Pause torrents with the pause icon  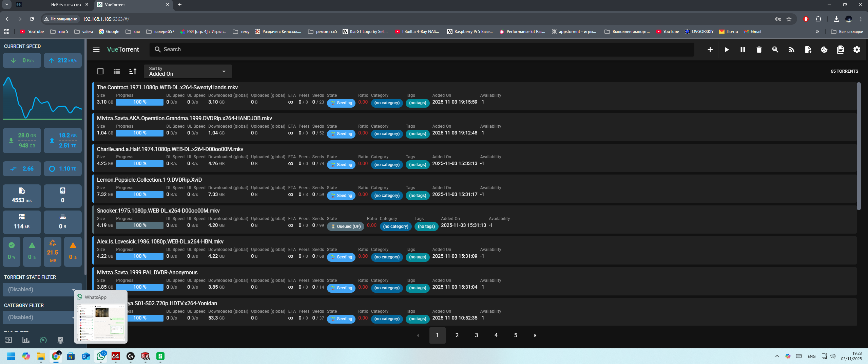(742, 50)
